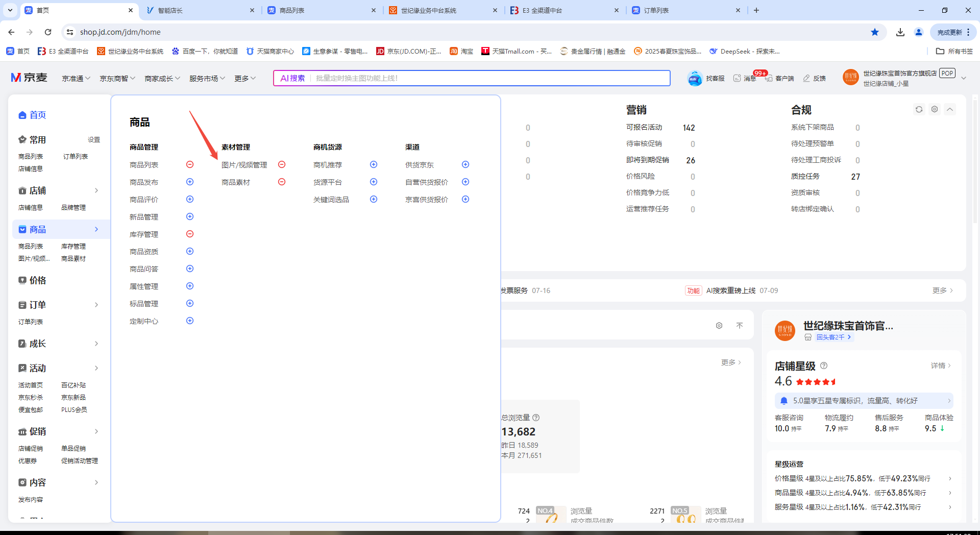
Task: Remove 商品列表 from favorites with minus toggle
Action: (190, 164)
